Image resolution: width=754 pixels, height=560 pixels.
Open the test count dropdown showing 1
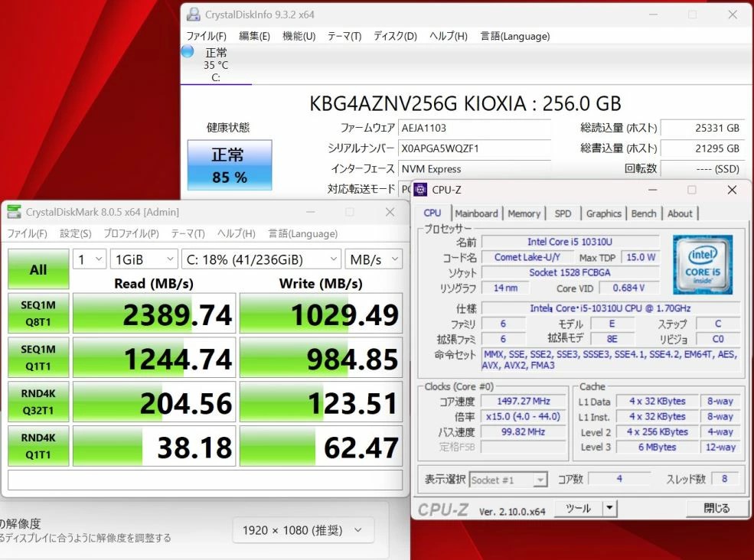pyautogui.click(x=90, y=259)
